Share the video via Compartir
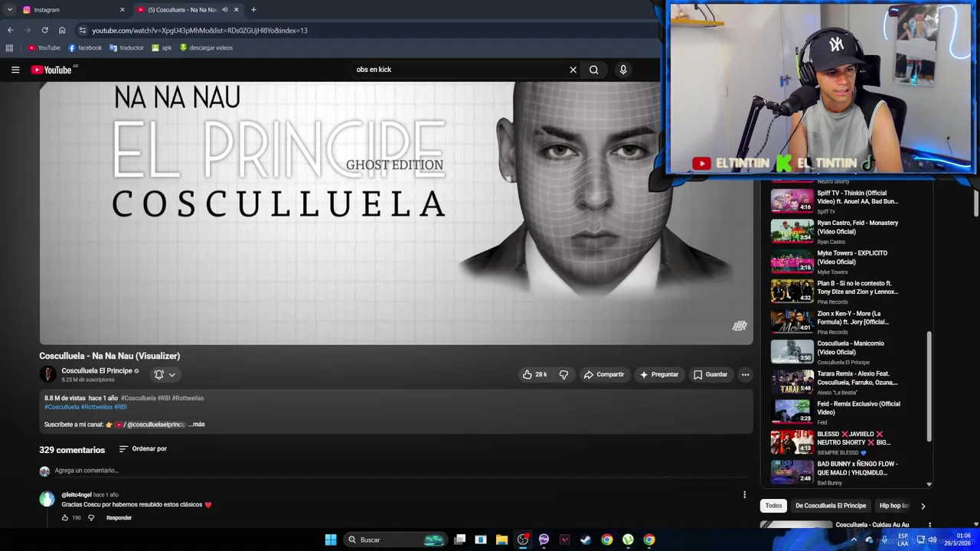 pos(603,374)
